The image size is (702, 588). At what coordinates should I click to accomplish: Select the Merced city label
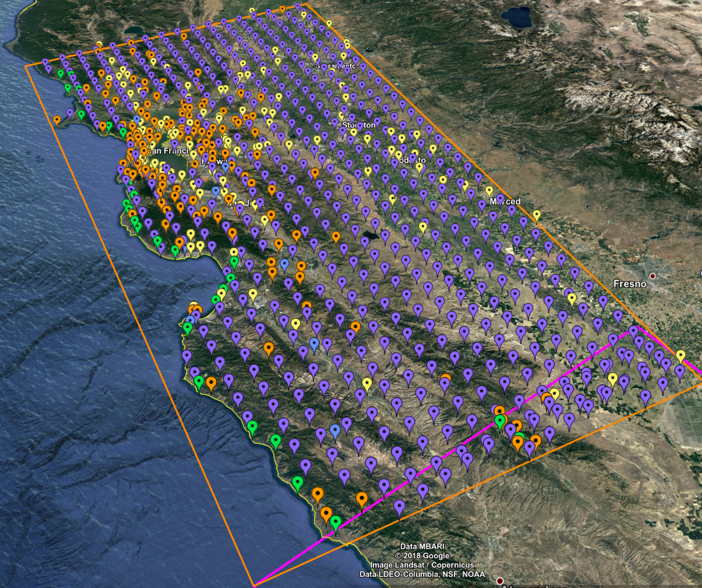pos(505,201)
